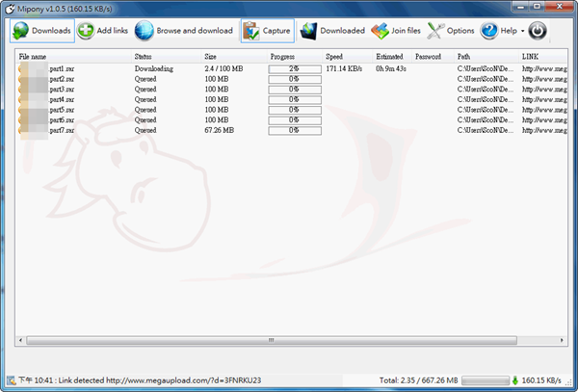Click the Path column header
578x392 pixels.
coord(486,57)
